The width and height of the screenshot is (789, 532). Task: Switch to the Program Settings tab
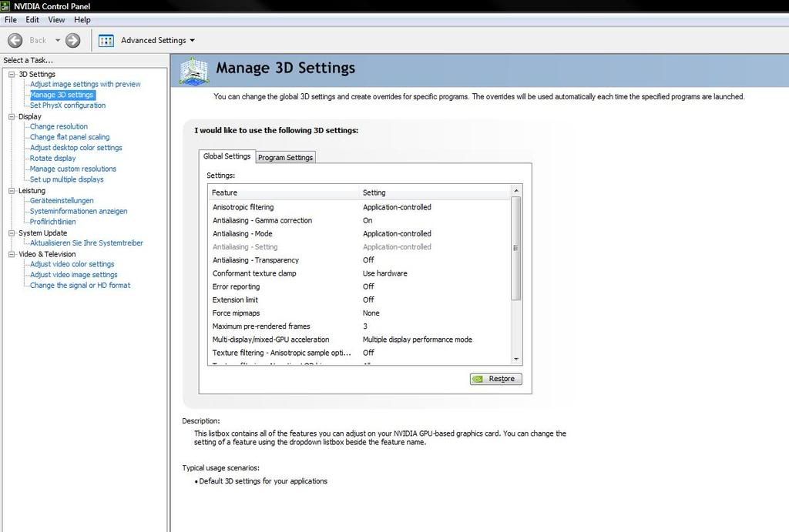pyautogui.click(x=285, y=157)
